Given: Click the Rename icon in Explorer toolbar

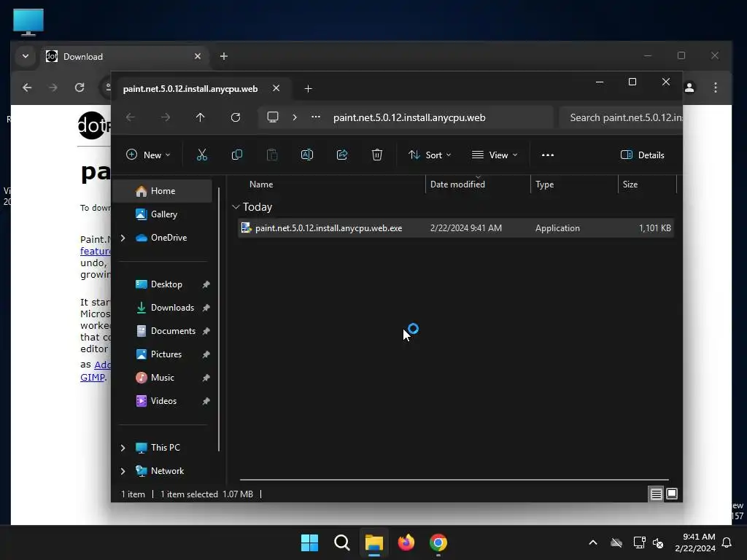Looking at the screenshot, I should (307, 155).
